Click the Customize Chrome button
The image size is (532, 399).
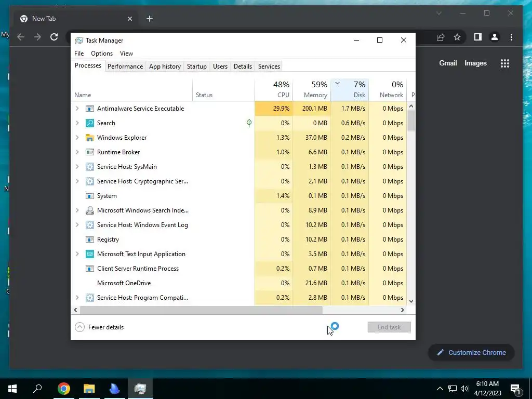471,353
